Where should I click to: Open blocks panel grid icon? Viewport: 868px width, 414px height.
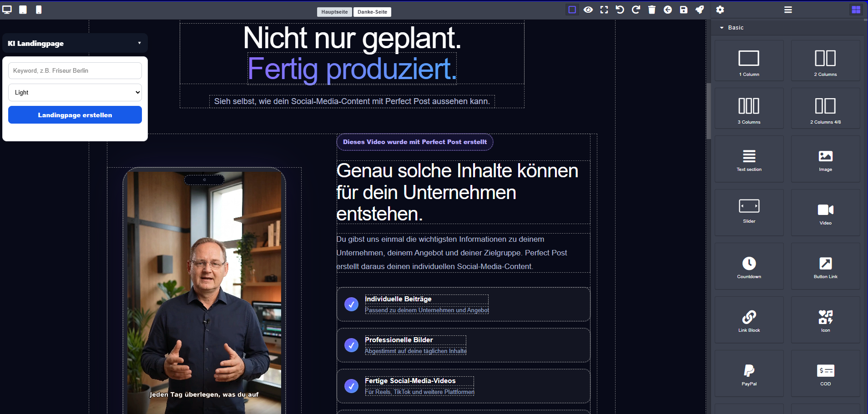tap(856, 10)
